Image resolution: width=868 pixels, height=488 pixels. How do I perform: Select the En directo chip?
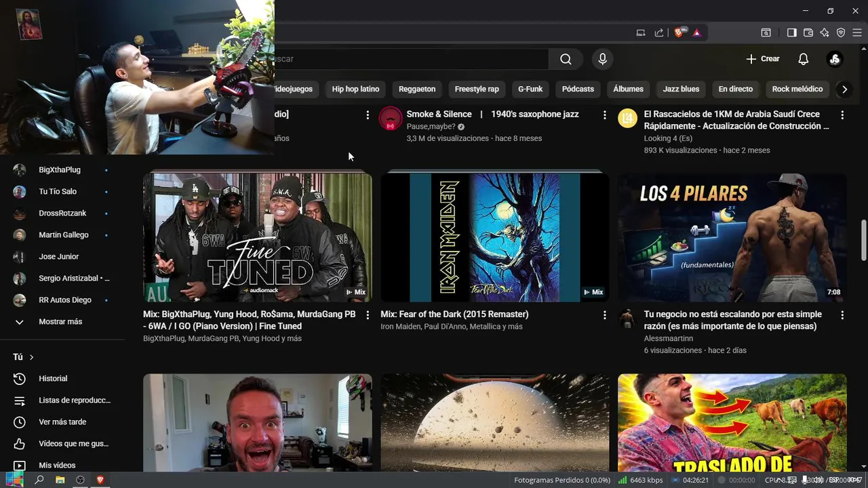(x=736, y=89)
